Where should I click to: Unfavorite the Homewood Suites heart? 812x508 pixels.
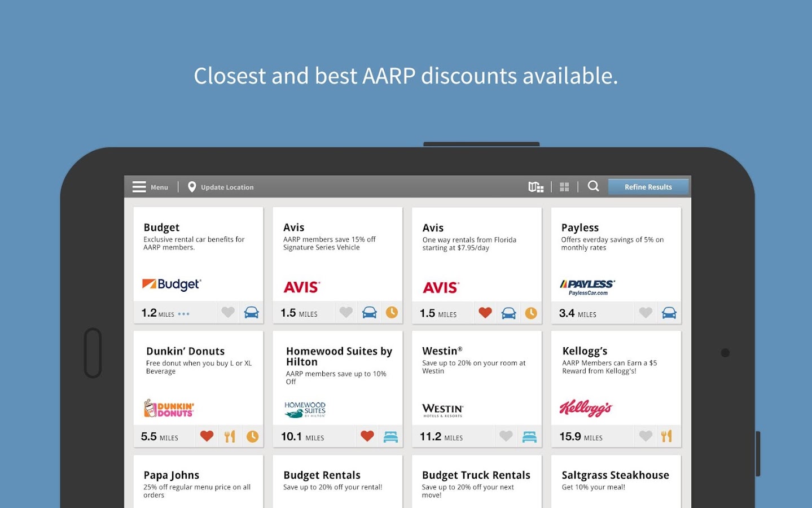(x=367, y=436)
